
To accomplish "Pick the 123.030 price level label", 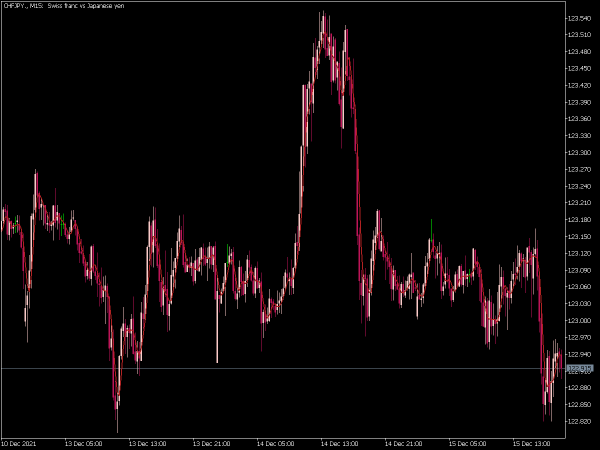I will click(x=579, y=304).
